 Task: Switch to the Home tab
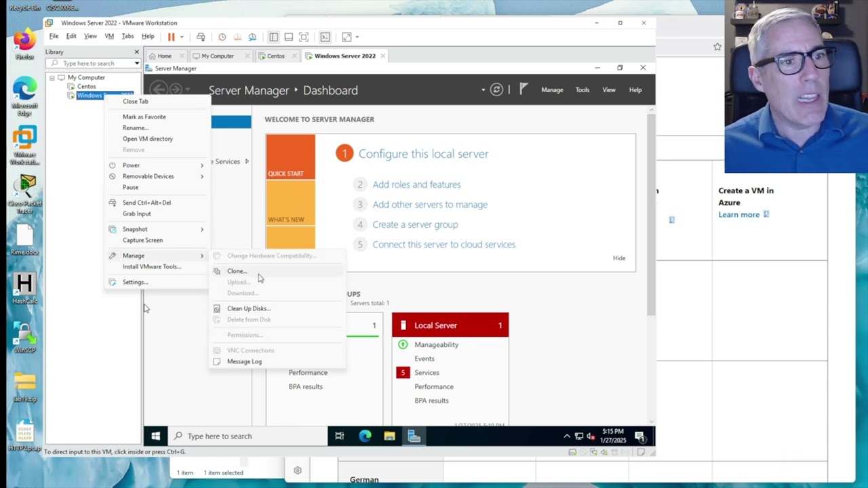coord(164,56)
